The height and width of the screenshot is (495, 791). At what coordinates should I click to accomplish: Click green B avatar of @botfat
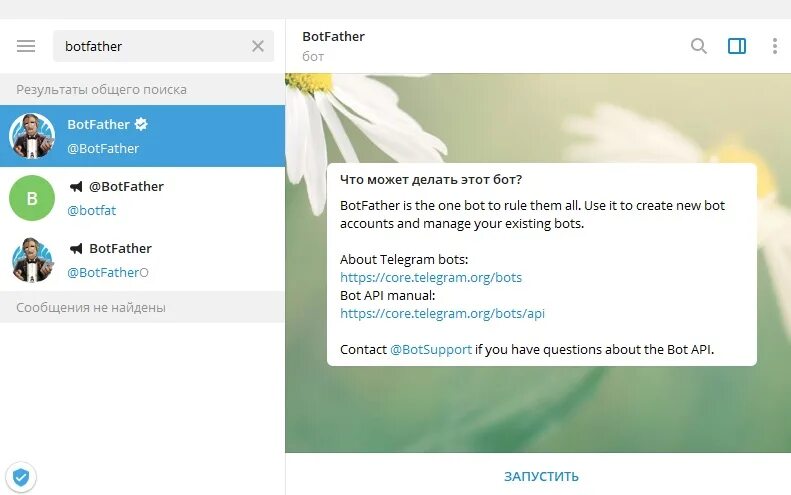pyautogui.click(x=32, y=198)
